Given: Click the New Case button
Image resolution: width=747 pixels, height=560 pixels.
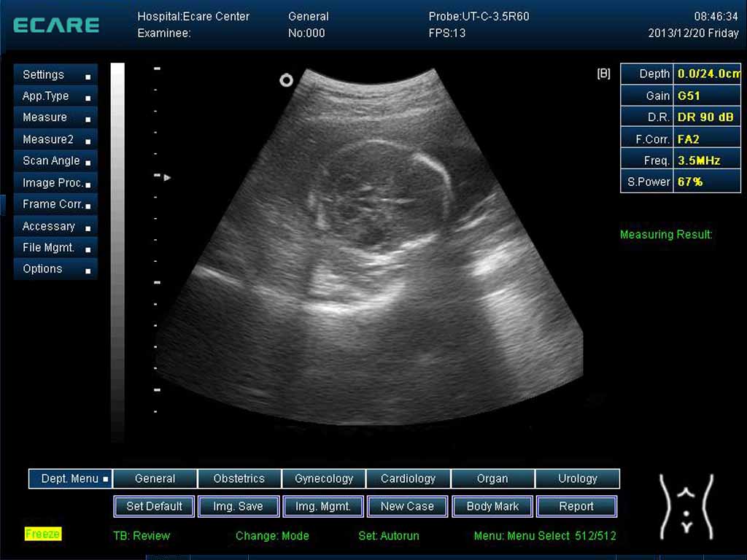Looking at the screenshot, I should click(x=407, y=506).
